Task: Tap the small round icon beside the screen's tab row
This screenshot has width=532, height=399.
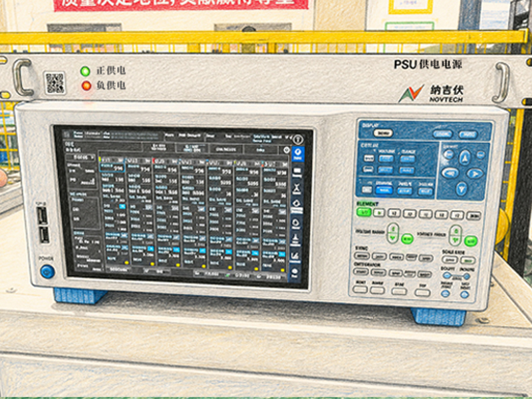Action: [287, 150]
